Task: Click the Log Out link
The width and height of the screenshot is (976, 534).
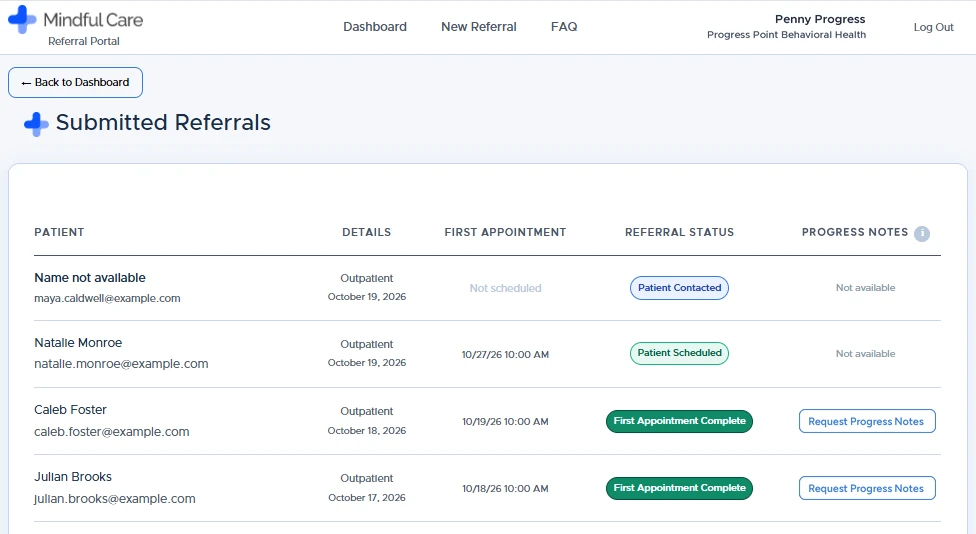Action: pyautogui.click(x=933, y=27)
